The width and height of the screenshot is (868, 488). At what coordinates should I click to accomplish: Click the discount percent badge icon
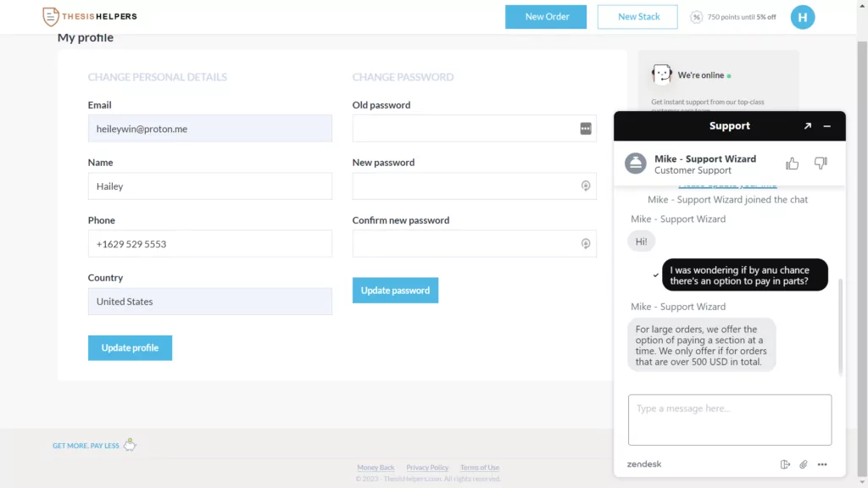coord(696,17)
